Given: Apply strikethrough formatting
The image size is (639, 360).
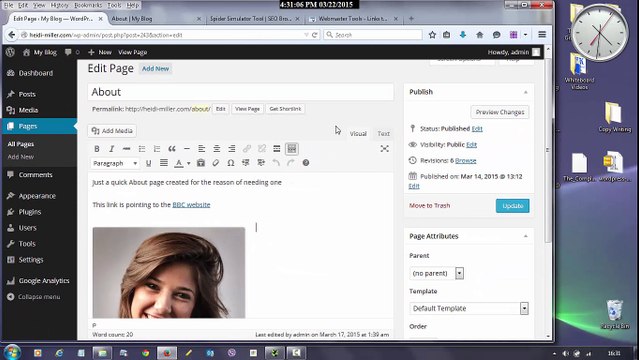Looking at the screenshot, I should [126, 149].
